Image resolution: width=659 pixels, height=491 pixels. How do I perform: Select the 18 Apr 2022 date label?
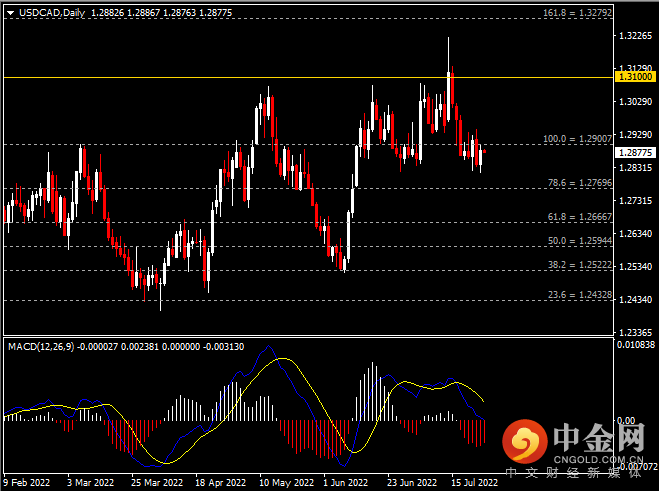(220, 482)
